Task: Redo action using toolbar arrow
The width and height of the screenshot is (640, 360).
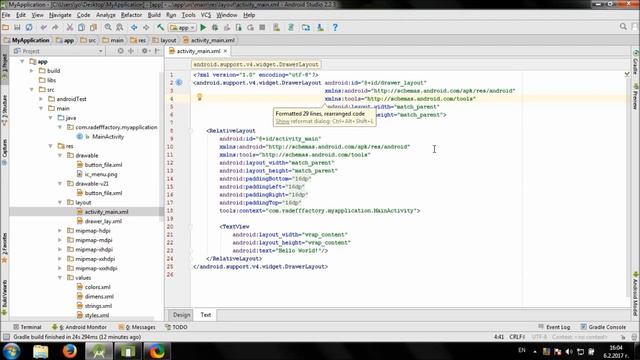Action: click(x=55, y=27)
